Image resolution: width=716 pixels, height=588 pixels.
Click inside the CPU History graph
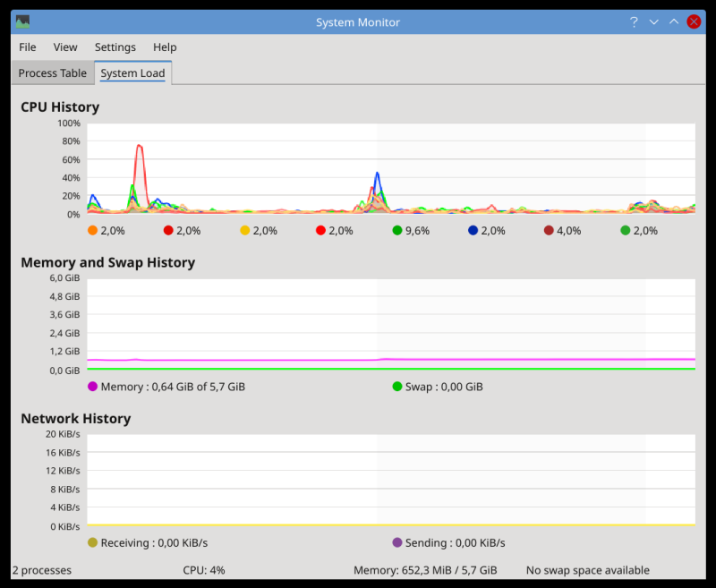point(390,168)
